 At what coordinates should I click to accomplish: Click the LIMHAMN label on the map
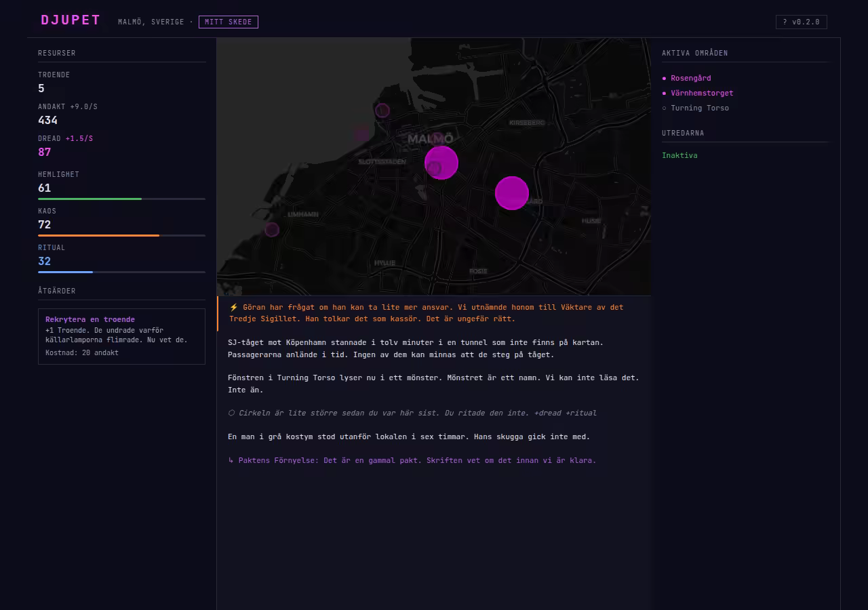[x=303, y=214]
